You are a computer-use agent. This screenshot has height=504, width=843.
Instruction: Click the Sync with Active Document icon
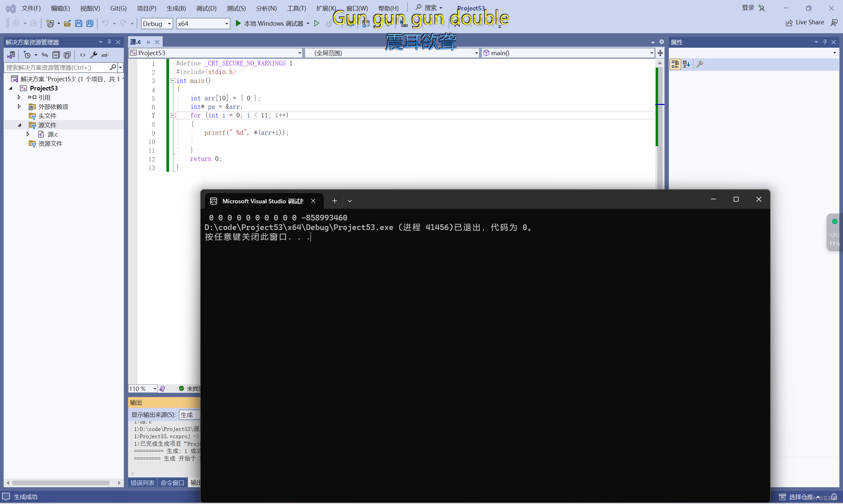coord(44,55)
